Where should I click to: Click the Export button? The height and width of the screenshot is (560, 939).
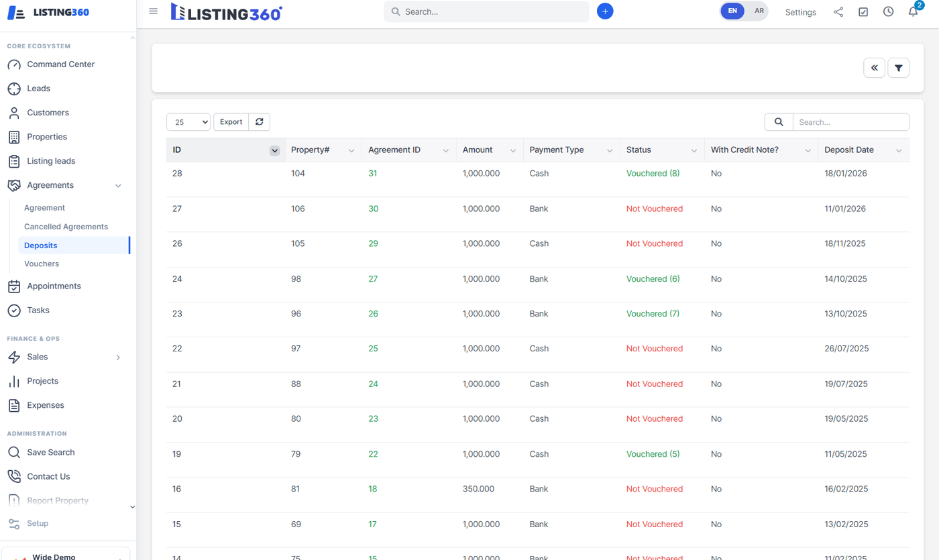pos(231,122)
